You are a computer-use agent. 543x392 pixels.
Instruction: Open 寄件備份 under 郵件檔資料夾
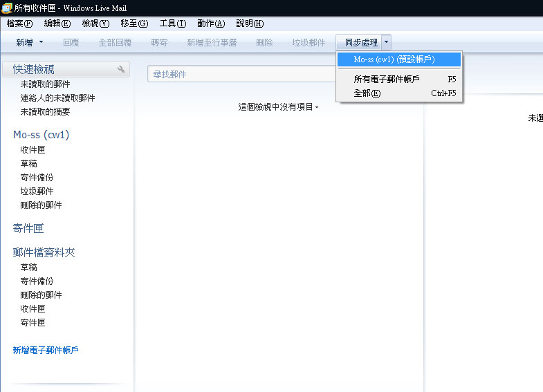pos(37,281)
